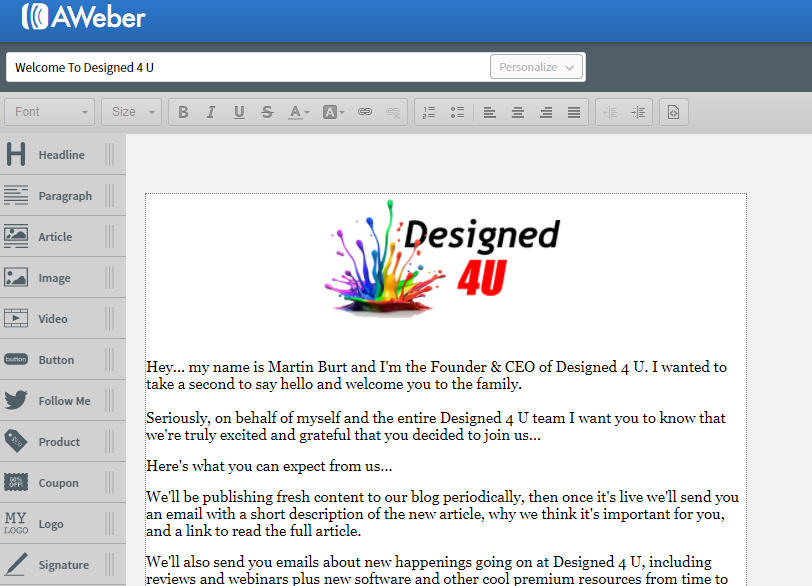Select the Product block
Image resolution: width=812 pixels, height=586 pixels.
coord(62,442)
